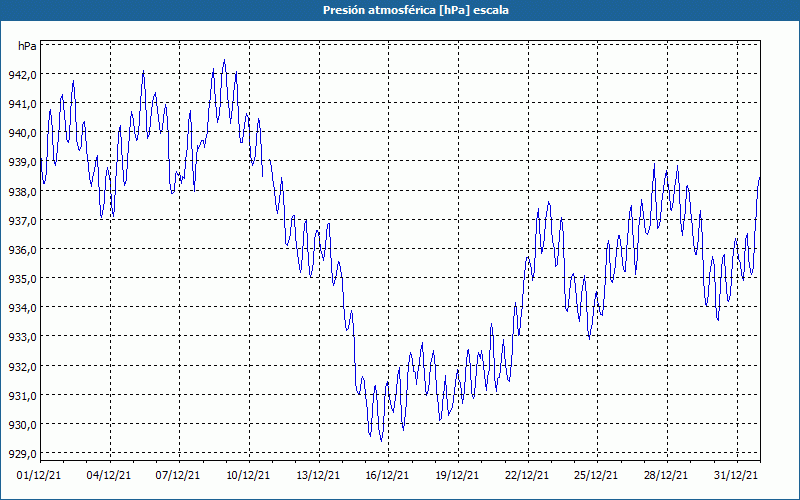This screenshot has height=500, width=800.
Task: Click the 929,0 axis value
Action: (22, 454)
